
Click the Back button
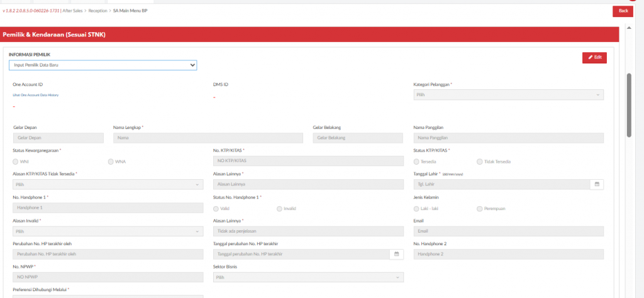623,11
